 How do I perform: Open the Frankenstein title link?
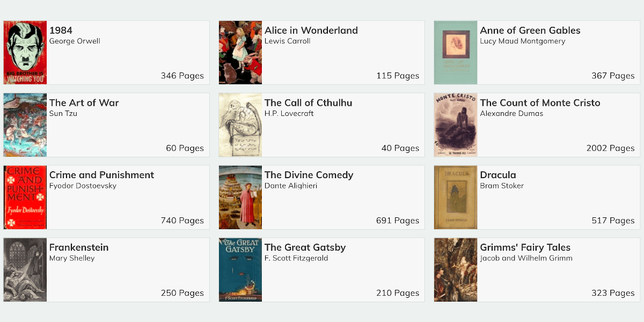point(79,247)
